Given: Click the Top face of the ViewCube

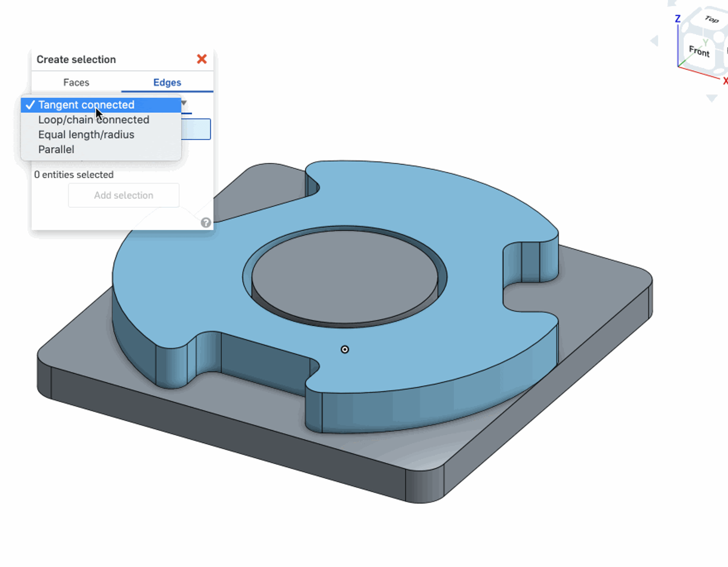Looking at the screenshot, I should [x=711, y=20].
